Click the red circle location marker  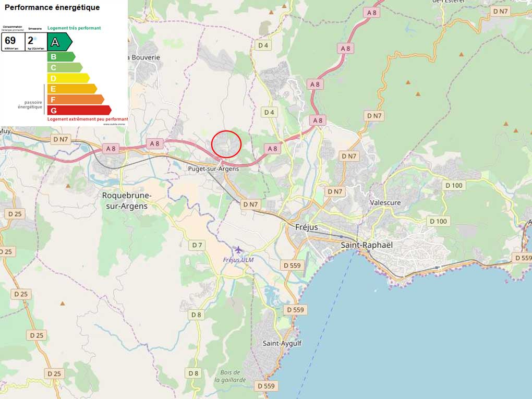tap(226, 144)
